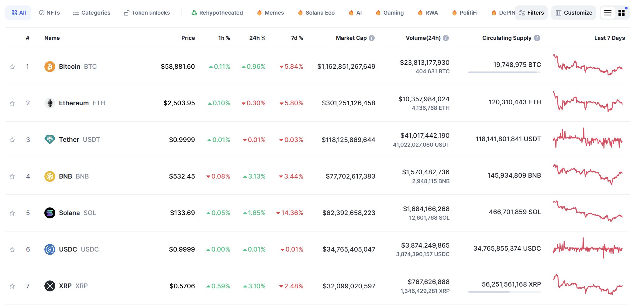Screen dimensions: 644x306
Task: Click Bitcoin market cap $1,162,851,267,649
Action: (346, 67)
